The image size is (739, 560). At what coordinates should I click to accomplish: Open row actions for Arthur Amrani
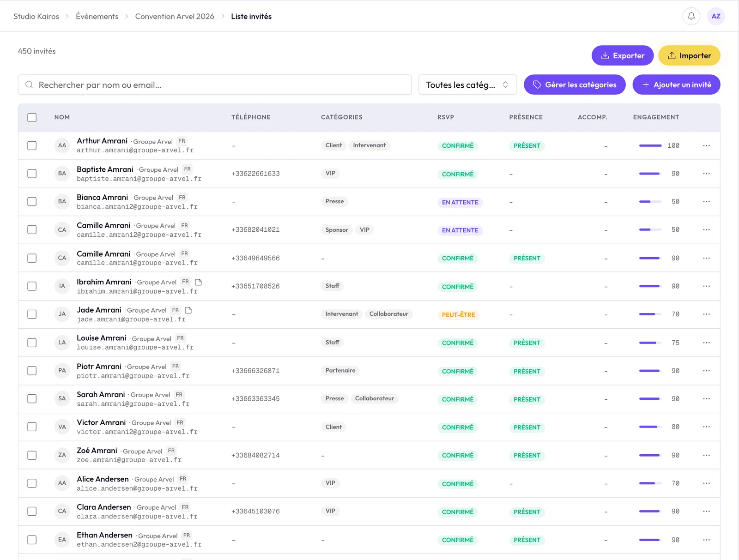pyautogui.click(x=706, y=145)
